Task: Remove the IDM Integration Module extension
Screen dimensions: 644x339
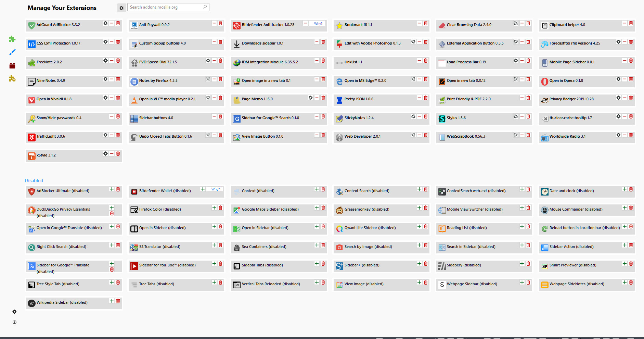Action: pos(323,61)
